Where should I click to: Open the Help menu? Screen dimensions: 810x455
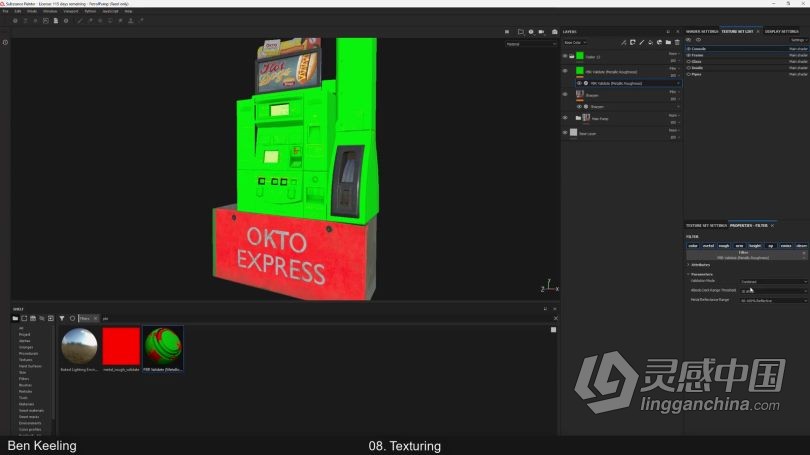point(128,11)
